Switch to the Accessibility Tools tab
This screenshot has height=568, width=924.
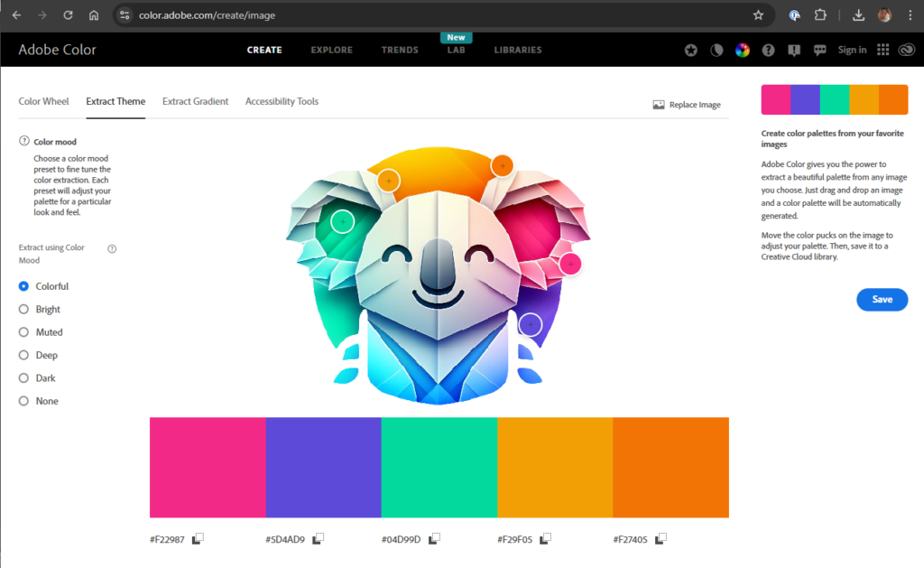[282, 101]
